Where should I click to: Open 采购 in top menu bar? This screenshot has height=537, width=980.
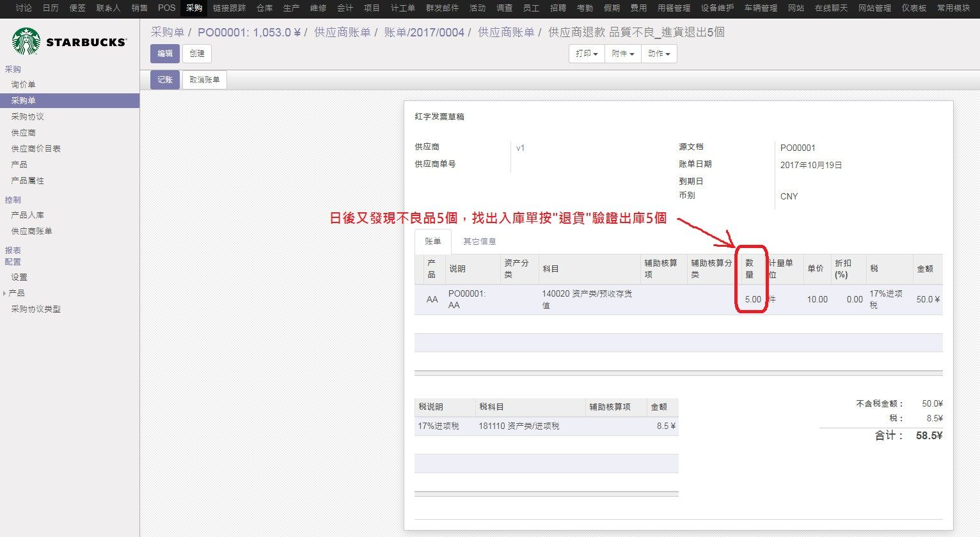click(194, 8)
